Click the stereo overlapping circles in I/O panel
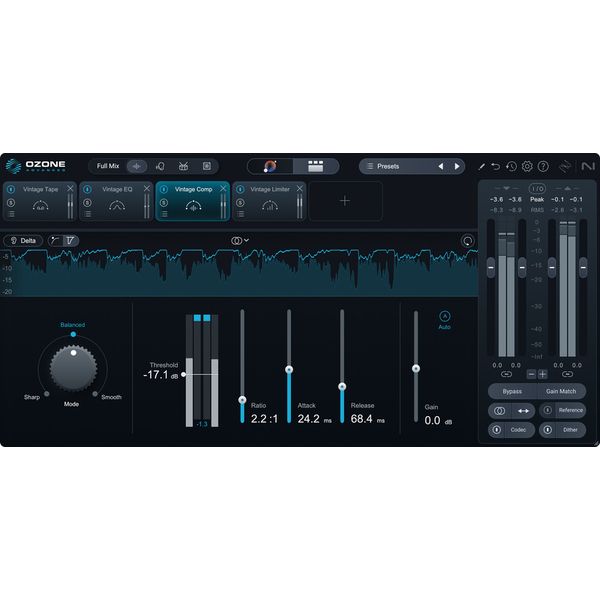 coord(499,411)
